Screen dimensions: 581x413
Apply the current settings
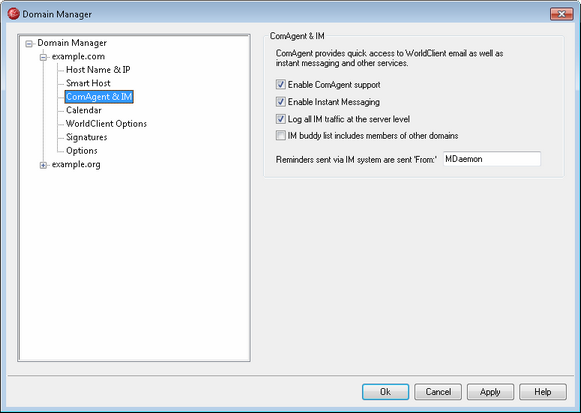click(x=490, y=392)
